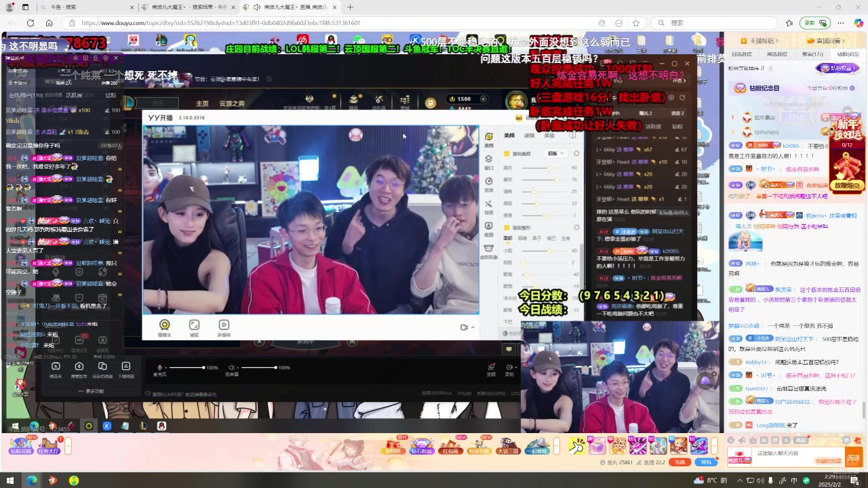Select the 鼻子 nose sub-tab
Screen dimensions: 868x488
click(x=536, y=239)
